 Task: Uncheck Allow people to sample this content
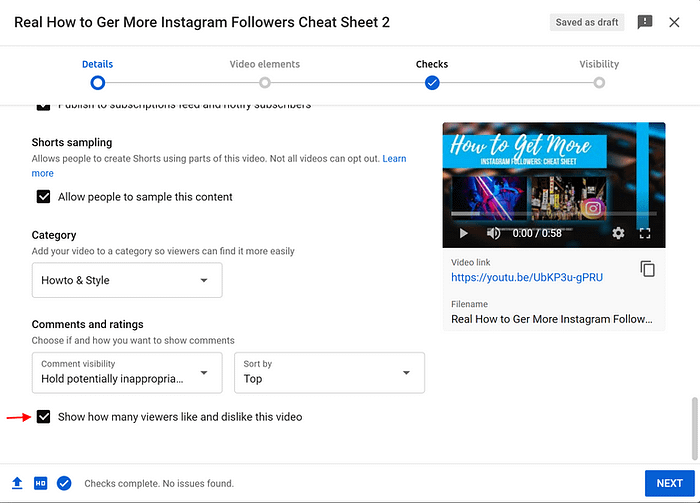[43, 196]
